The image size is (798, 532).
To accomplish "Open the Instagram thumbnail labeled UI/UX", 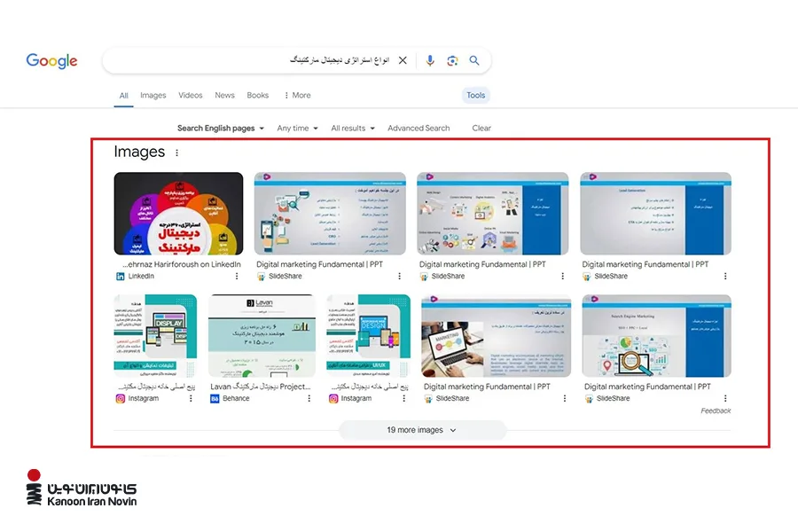I will 369,335.
